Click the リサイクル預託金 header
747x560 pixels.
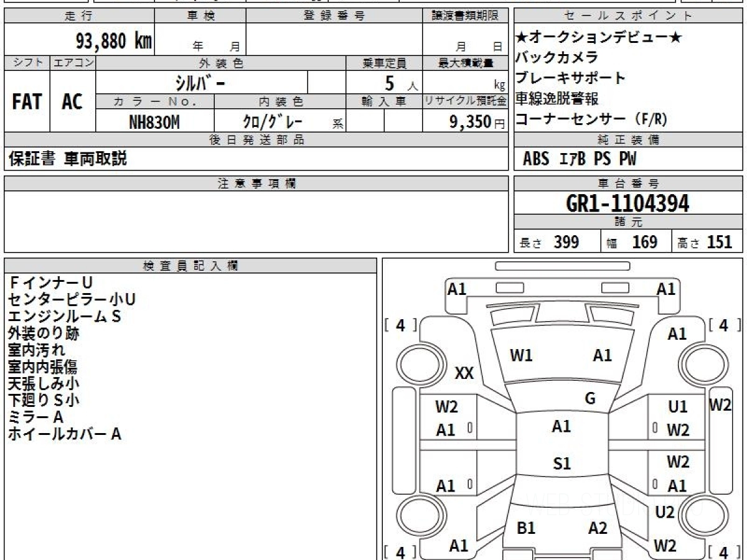click(466, 101)
